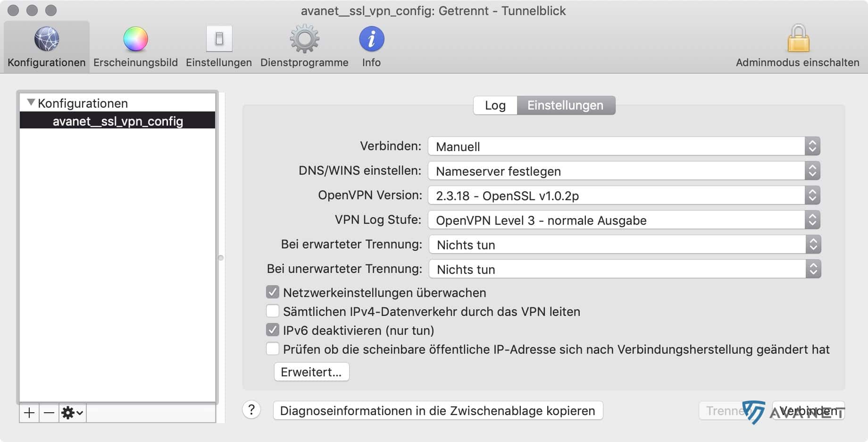
Task: Open the Info pane
Action: tap(371, 47)
